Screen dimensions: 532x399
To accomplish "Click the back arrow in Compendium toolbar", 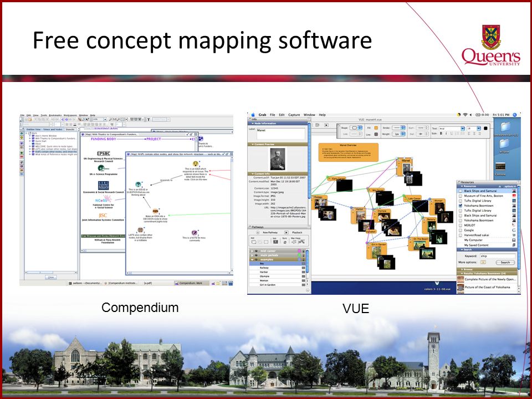I will pos(63,120).
